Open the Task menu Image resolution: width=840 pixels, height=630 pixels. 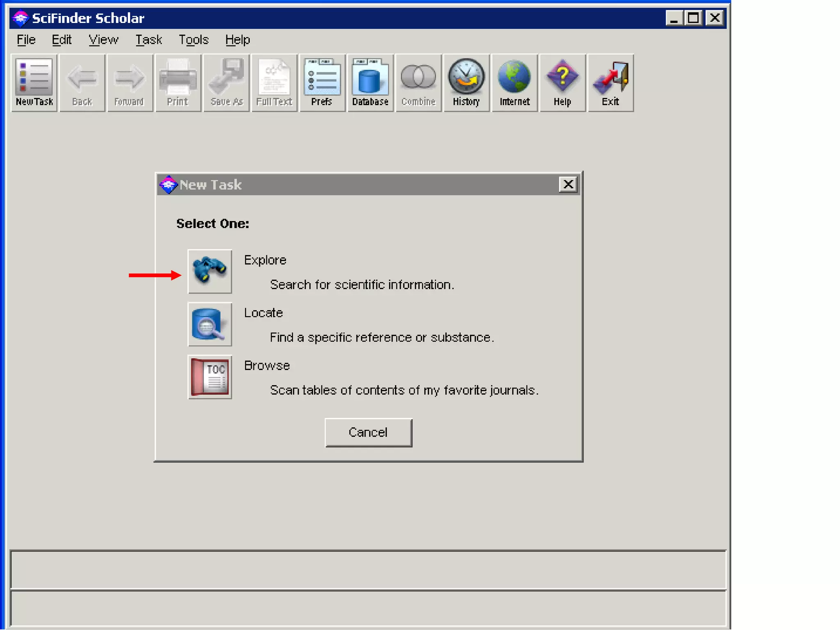point(148,40)
